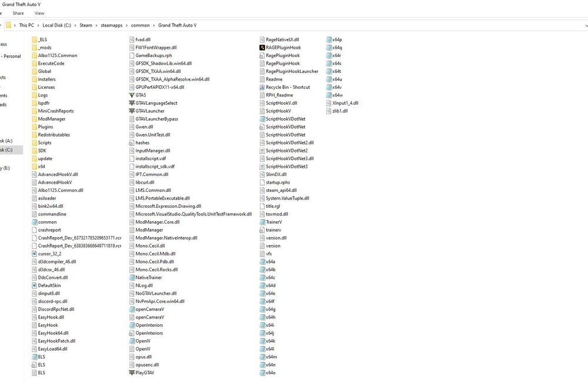Screen dimensions: 588x389
Task: Expand the breadcrumb chevron after This PC
Action: [38, 25]
